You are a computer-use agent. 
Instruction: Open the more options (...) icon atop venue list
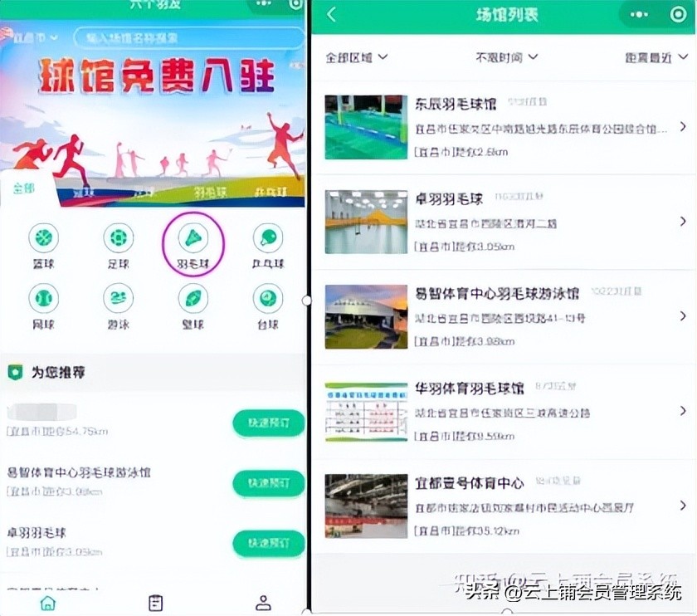[637, 15]
